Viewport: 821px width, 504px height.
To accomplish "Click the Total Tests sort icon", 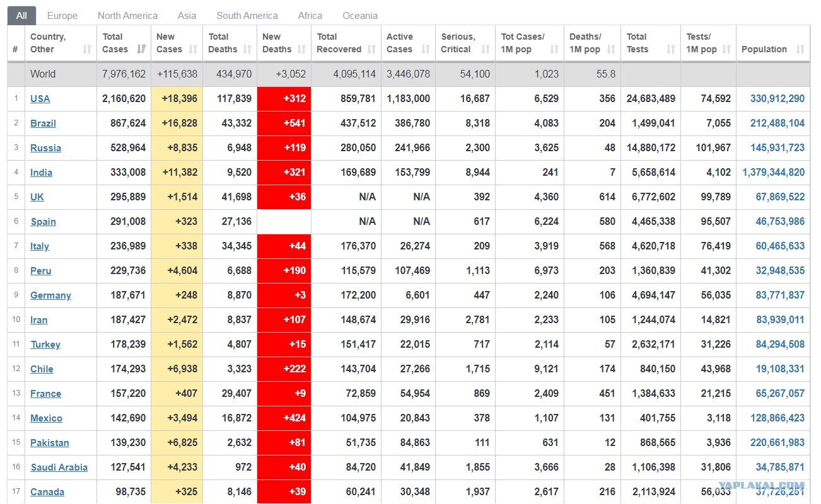I will pos(671,49).
